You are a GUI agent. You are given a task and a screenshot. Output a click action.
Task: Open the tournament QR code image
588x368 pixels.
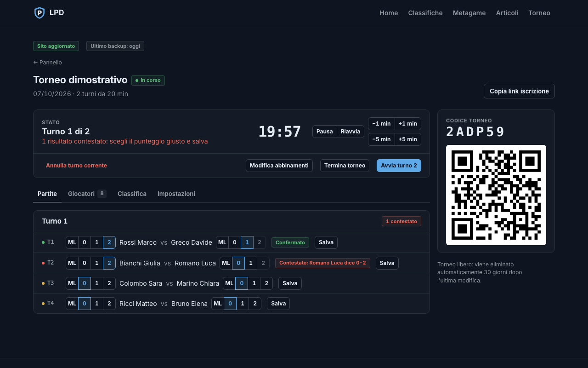496,195
